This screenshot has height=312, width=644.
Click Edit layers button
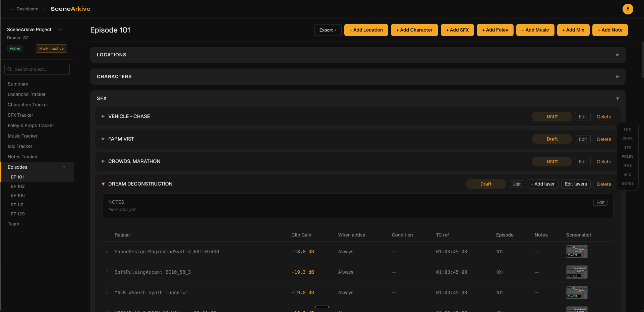click(576, 184)
